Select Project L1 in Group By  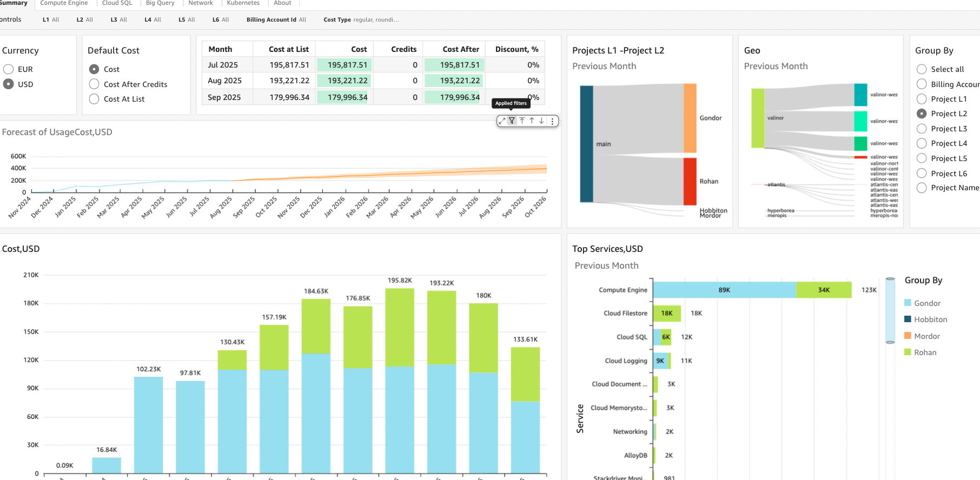922,99
